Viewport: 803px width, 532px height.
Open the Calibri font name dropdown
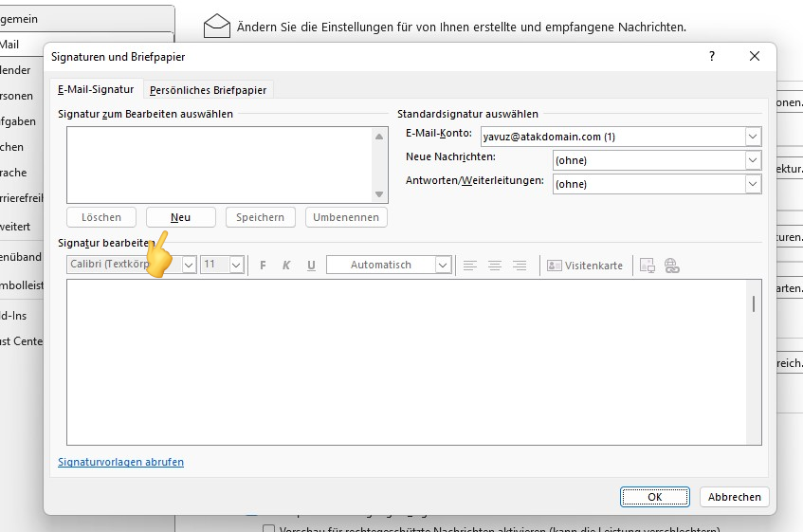[x=189, y=265]
